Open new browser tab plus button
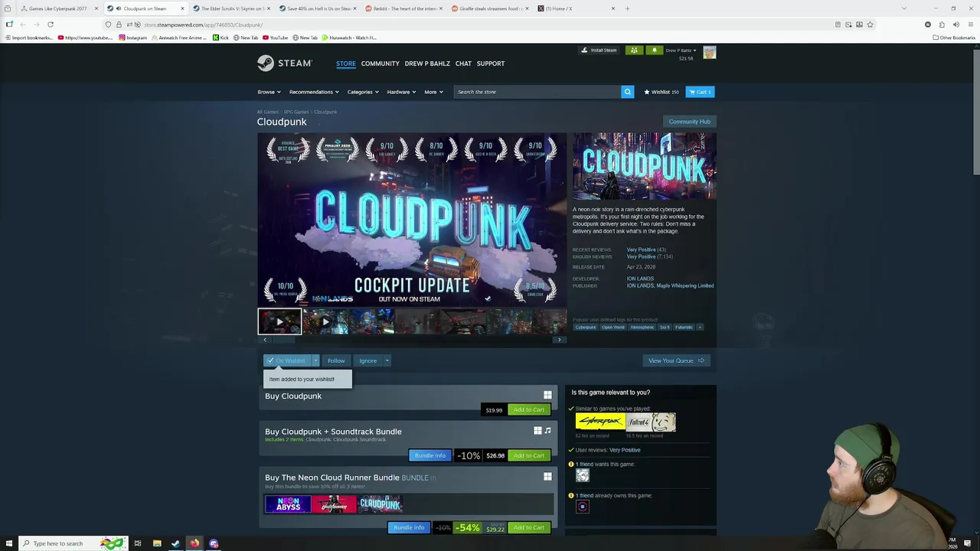Viewport: 980px width, 551px height. point(627,8)
